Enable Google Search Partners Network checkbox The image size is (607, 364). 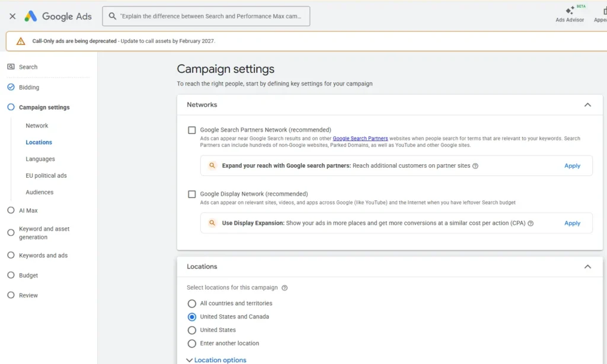(x=191, y=130)
